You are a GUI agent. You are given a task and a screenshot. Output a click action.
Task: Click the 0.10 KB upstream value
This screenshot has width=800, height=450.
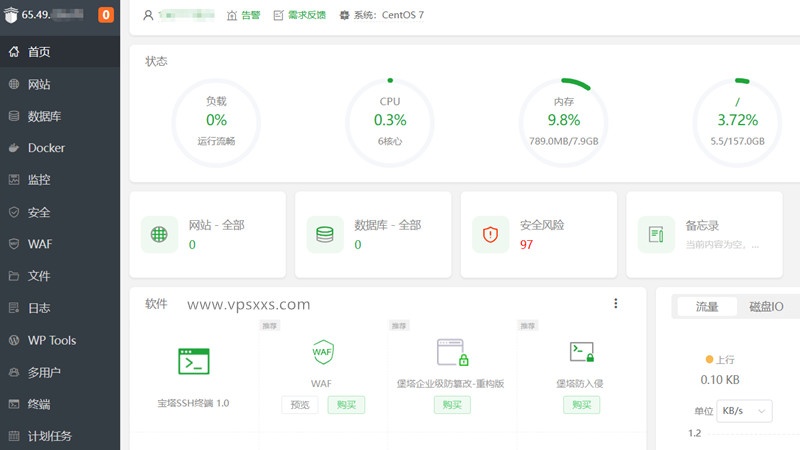(x=720, y=380)
